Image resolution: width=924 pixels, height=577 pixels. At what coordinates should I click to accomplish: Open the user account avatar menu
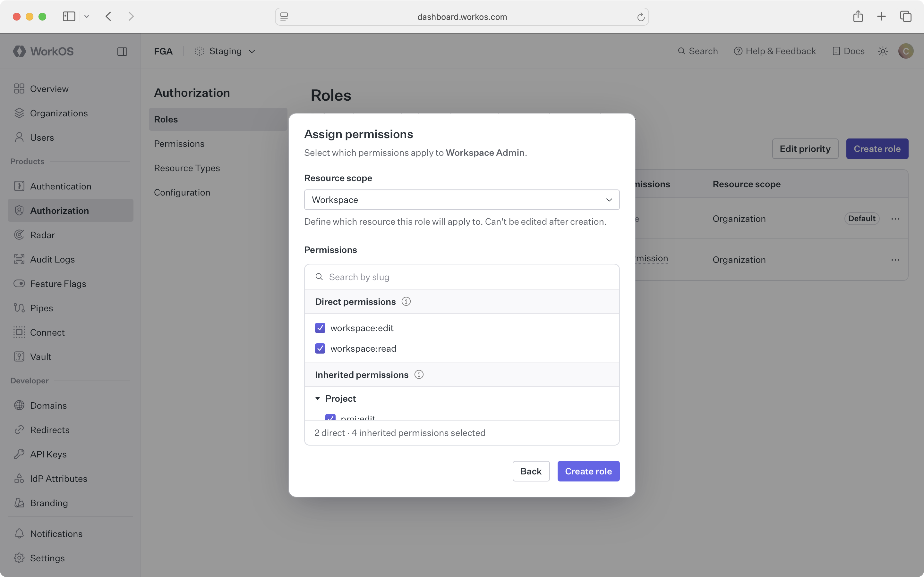tap(906, 51)
